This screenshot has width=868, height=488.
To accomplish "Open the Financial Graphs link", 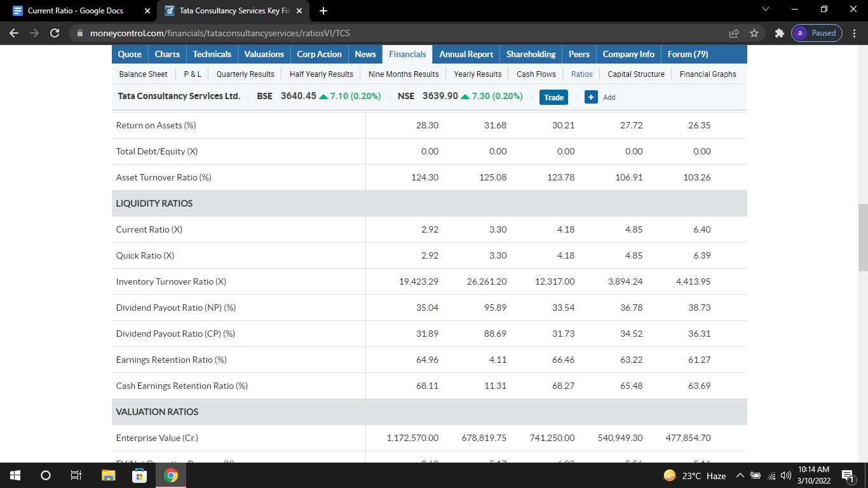I will [708, 74].
